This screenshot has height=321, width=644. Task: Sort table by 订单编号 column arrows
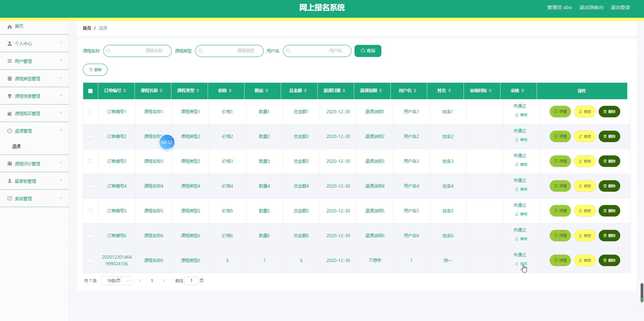coord(125,91)
